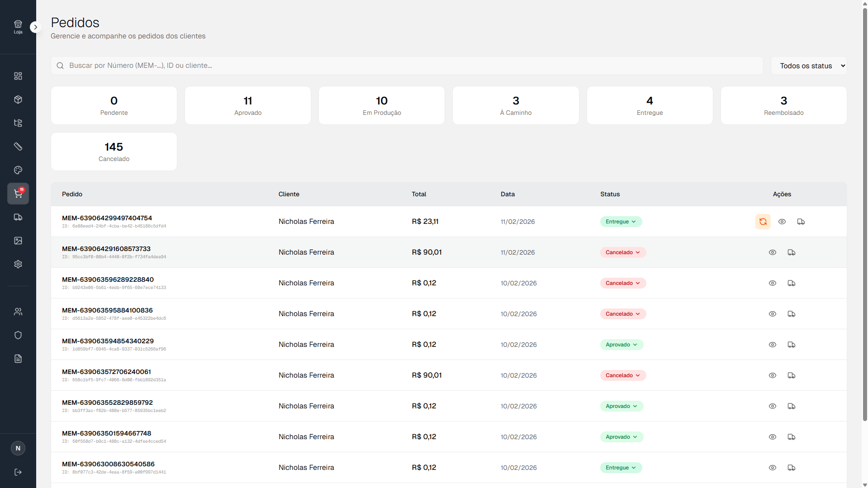Open the dashboard grid icon in sidebar
The image size is (868, 488).
coord(18,76)
